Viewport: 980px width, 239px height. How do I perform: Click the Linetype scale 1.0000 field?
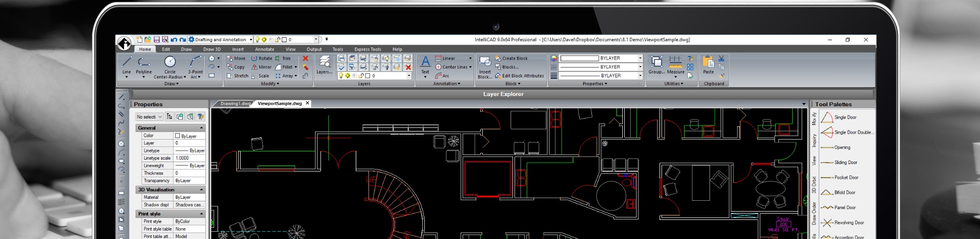[x=189, y=158]
